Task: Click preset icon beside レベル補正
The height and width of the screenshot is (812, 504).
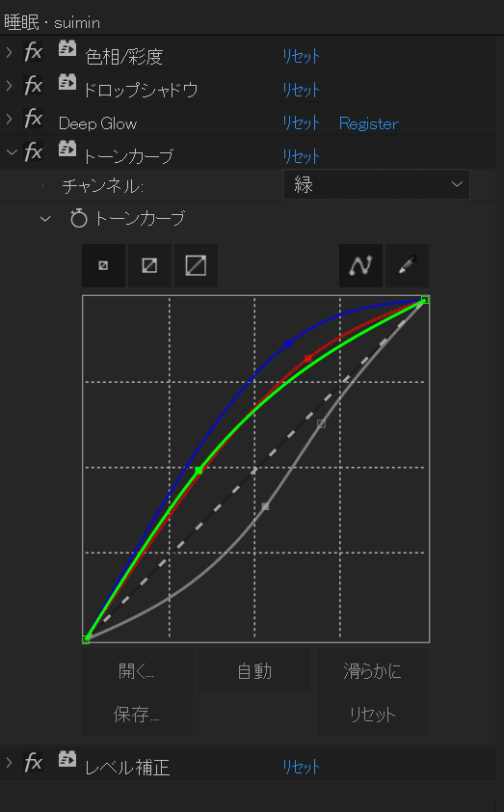Action: coord(67,759)
